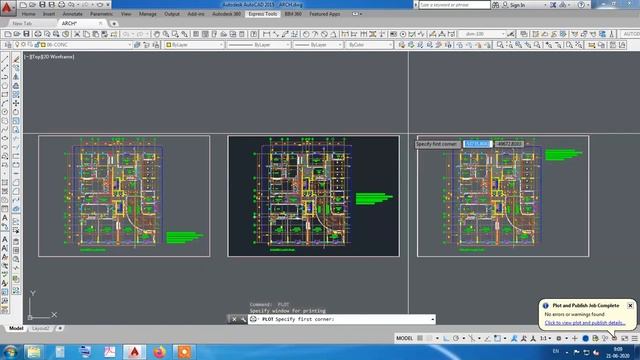Toggle grid display in status bar
The height and width of the screenshot is (360, 640).
[420, 338]
